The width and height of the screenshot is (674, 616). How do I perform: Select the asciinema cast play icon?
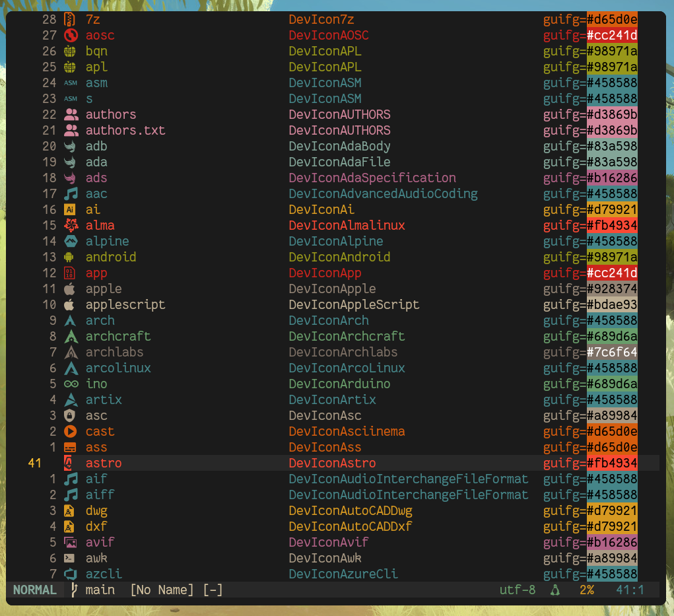(71, 432)
